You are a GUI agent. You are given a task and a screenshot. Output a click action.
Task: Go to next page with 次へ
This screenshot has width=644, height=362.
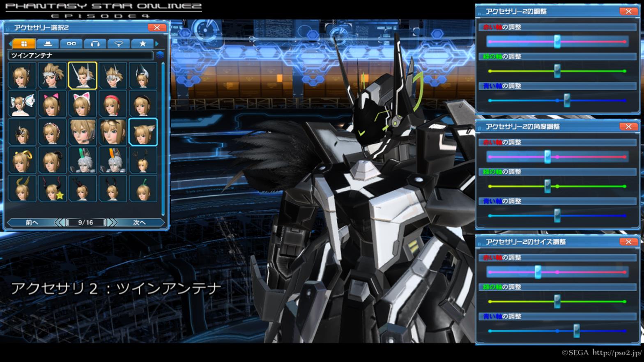click(139, 222)
